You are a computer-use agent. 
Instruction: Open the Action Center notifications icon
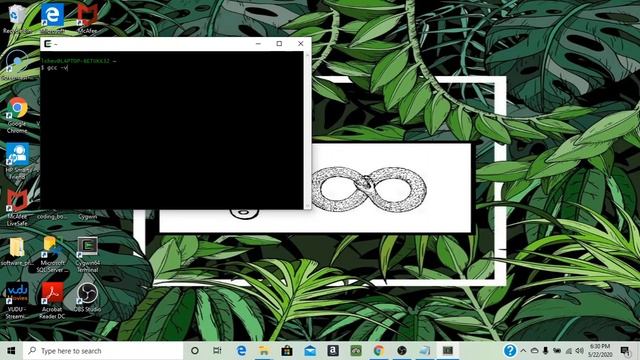tap(625, 351)
